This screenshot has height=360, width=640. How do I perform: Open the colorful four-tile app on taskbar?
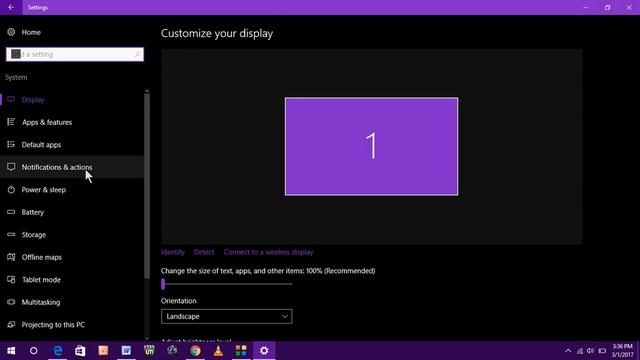click(241, 351)
